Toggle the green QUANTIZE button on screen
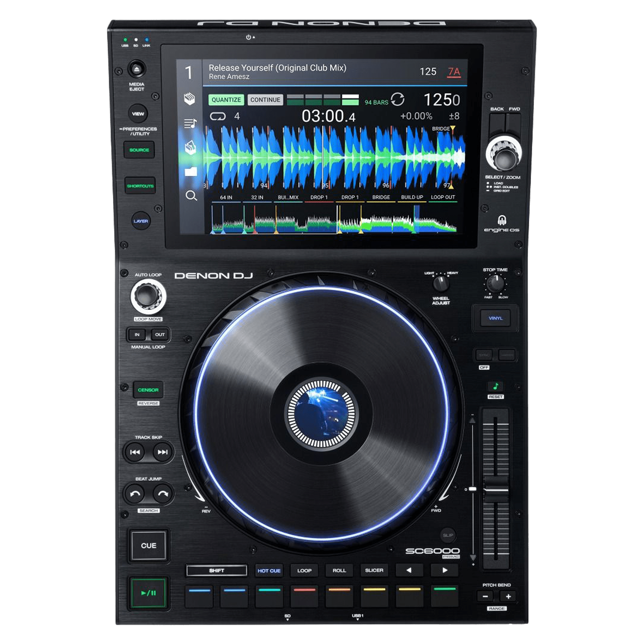Screen dimensions: 644x644 pos(226,100)
